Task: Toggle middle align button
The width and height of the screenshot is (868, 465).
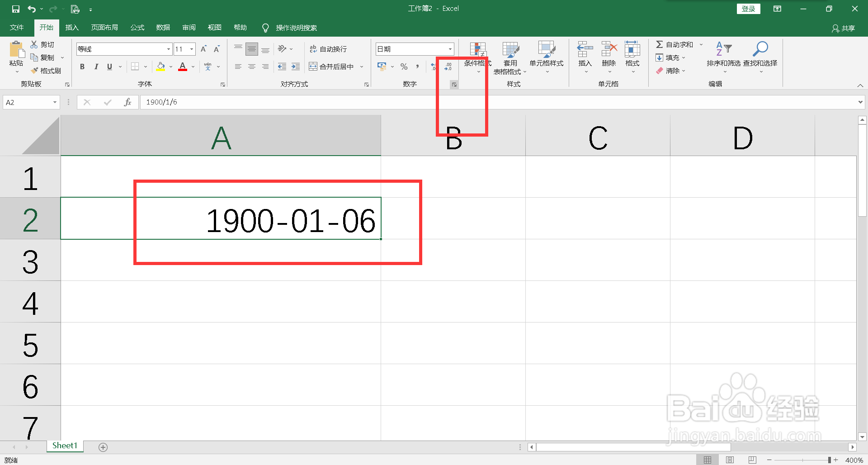Action: 252,49
